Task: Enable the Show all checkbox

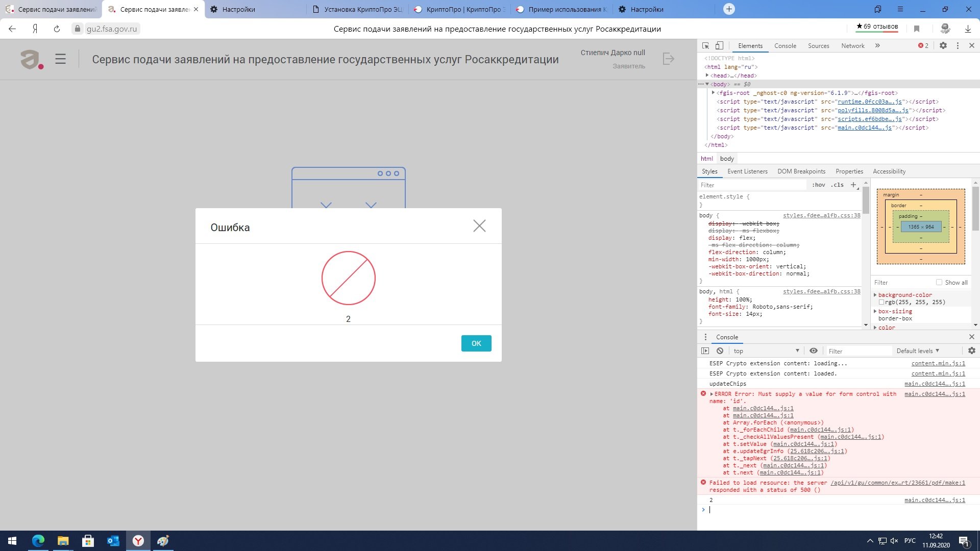Action: 939,282
